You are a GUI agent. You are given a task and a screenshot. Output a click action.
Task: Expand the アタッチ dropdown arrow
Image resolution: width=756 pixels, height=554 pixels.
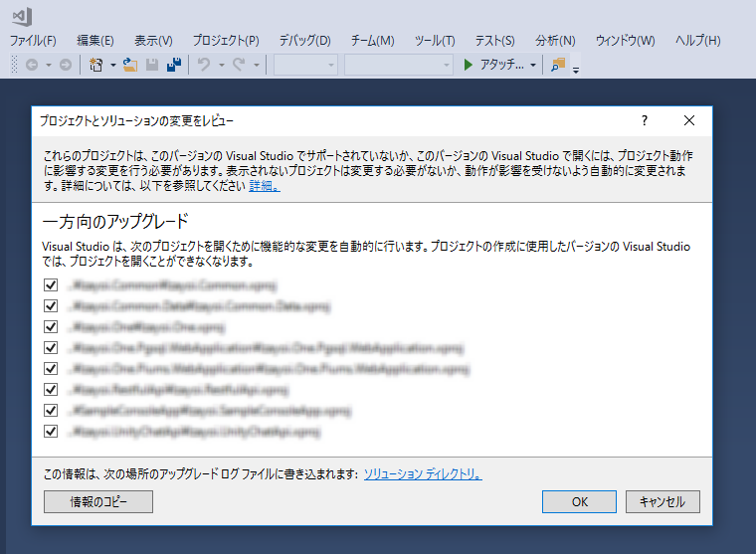[x=533, y=65]
